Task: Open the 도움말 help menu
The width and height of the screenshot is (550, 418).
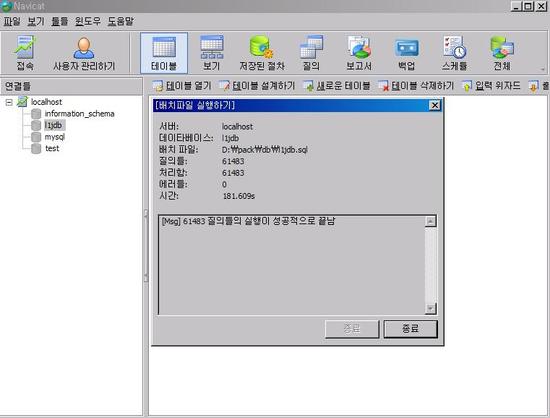Action: coord(120,21)
